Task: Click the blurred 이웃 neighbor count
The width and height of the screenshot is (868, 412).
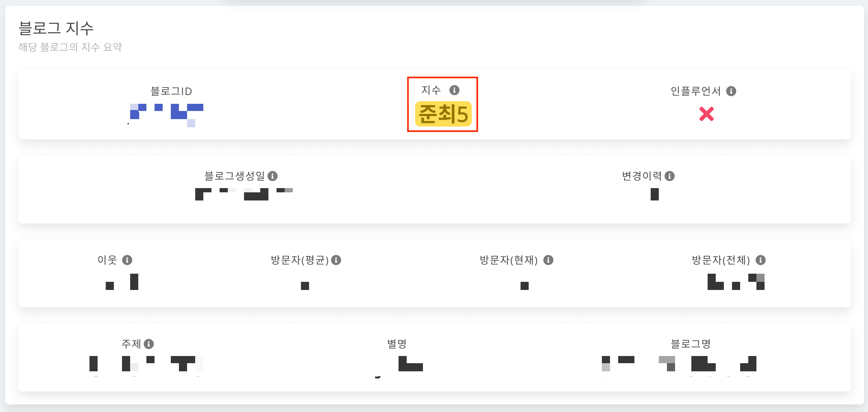Action: click(122, 282)
